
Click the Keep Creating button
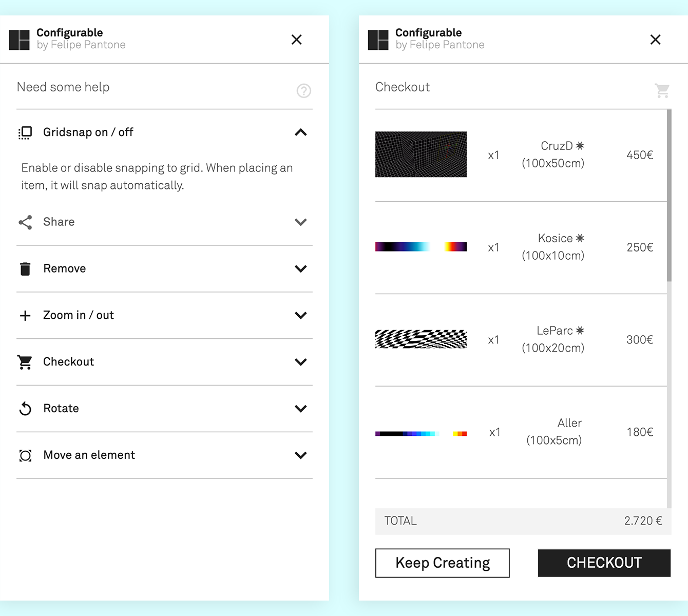click(442, 563)
